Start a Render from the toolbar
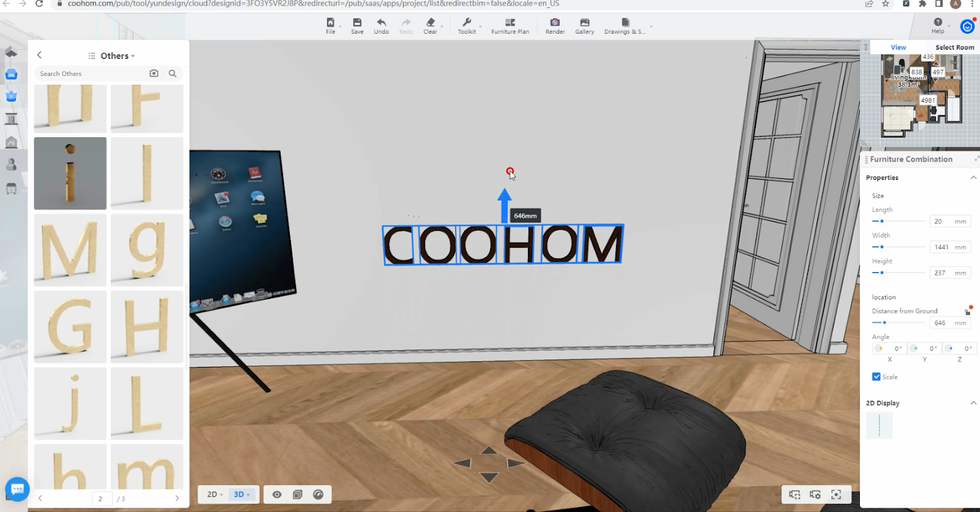 555,26
